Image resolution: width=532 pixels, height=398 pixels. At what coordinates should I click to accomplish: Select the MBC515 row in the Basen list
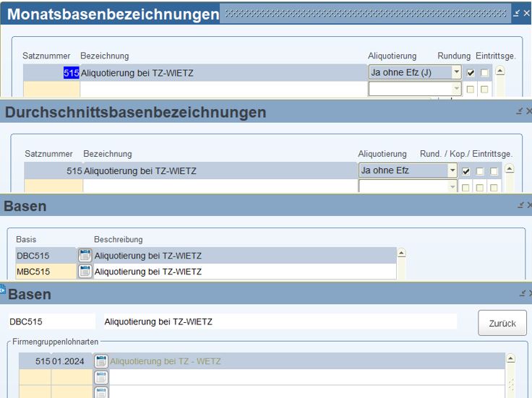click(x=45, y=272)
